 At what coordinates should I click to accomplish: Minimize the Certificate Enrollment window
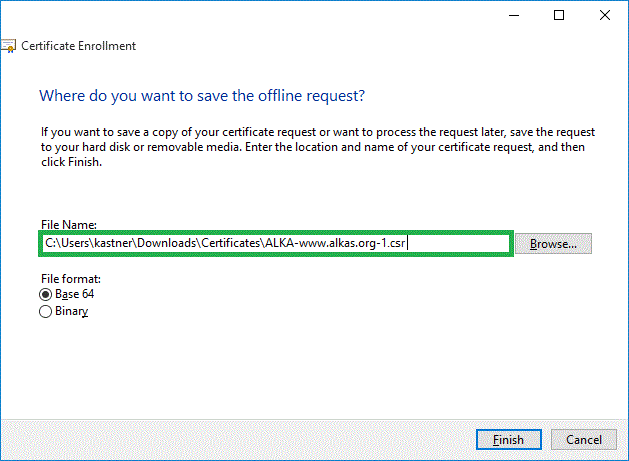(513, 15)
